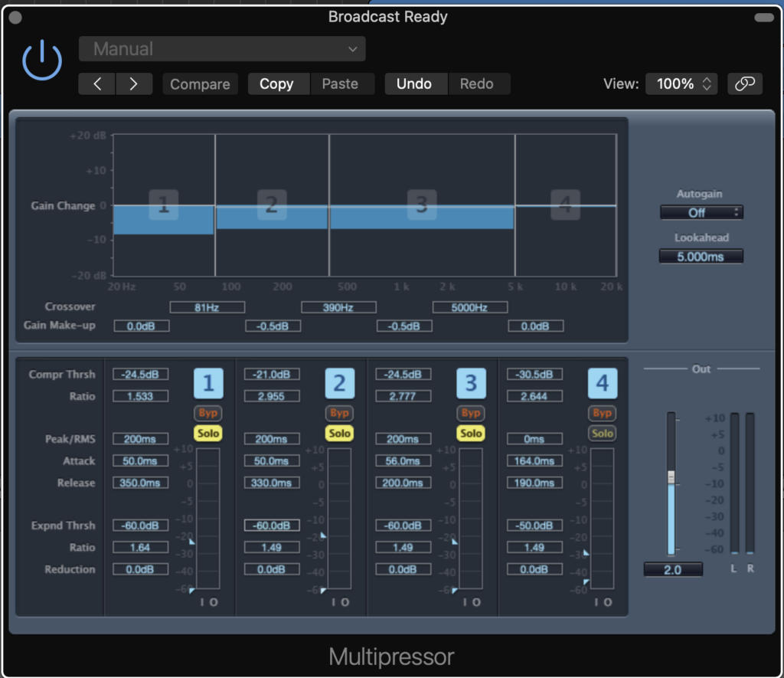Click band 1 level meter
The width and height of the screenshot is (784, 678).
click(208, 519)
